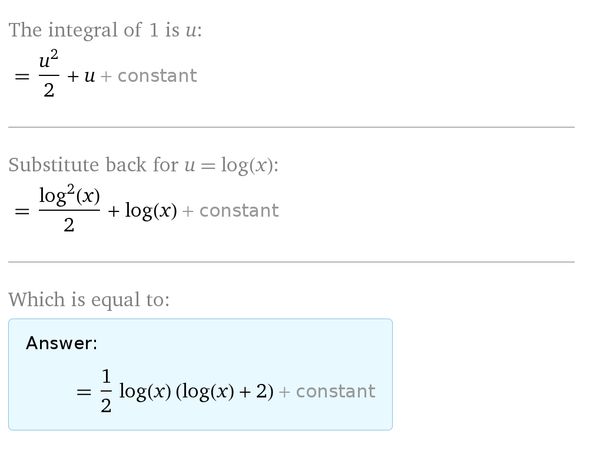Click the equals sign before u squared fraction

point(20,77)
